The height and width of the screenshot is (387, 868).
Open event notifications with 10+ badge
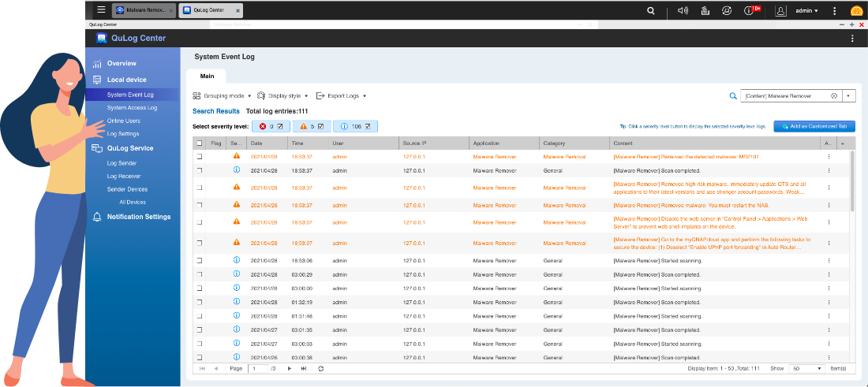(750, 11)
